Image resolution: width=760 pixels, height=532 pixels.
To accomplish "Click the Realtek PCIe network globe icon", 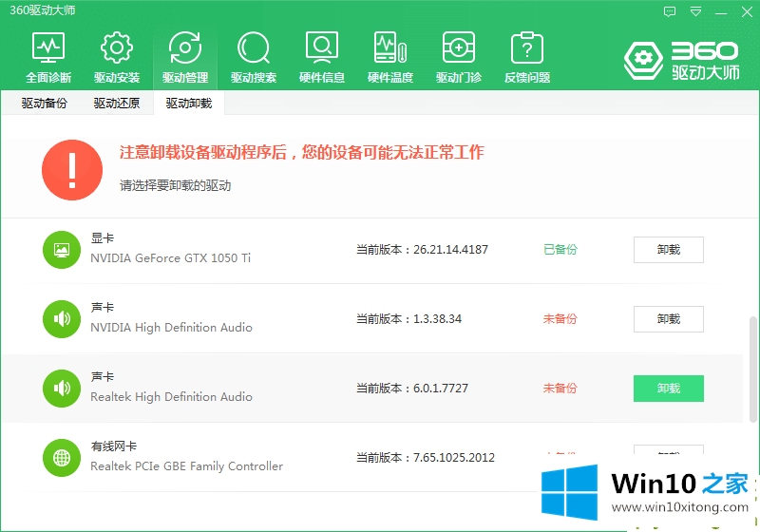I will [x=62, y=457].
